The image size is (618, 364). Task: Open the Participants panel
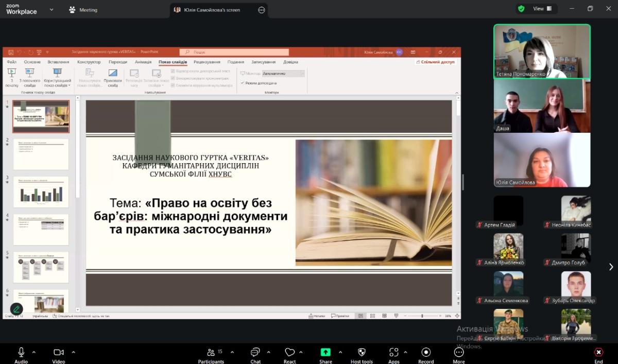click(211, 352)
